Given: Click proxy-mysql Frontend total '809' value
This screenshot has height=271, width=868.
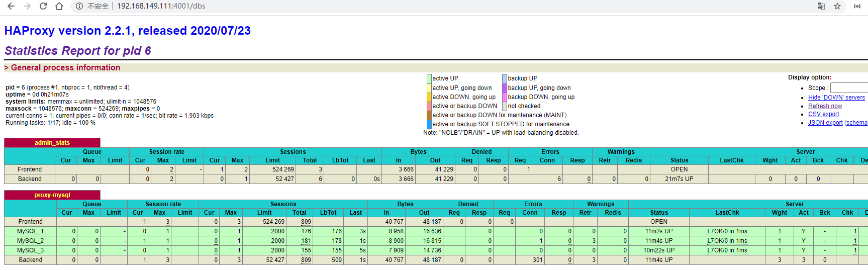Looking at the screenshot, I should point(306,222).
